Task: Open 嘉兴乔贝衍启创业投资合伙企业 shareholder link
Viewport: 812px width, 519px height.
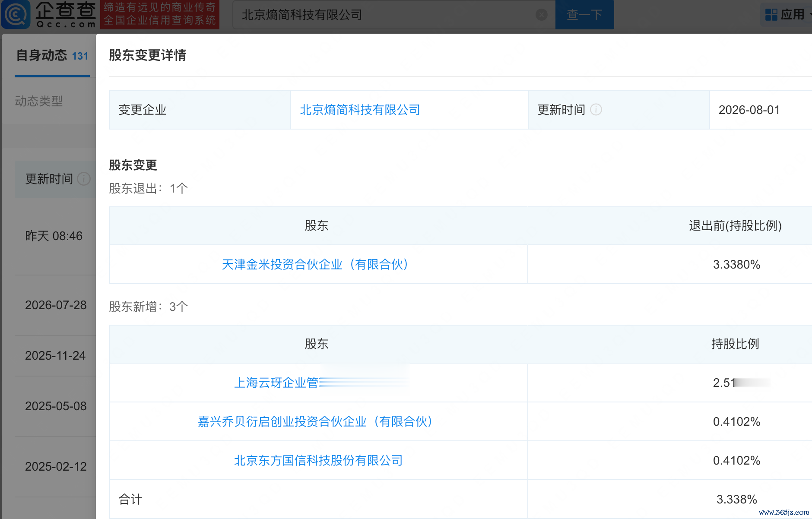Action: (x=315, y=421)
